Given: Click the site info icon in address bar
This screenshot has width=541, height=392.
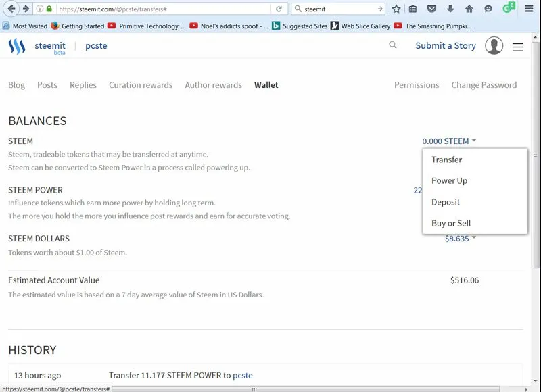Looking at the screenshot, I should (x=40, y=9).
